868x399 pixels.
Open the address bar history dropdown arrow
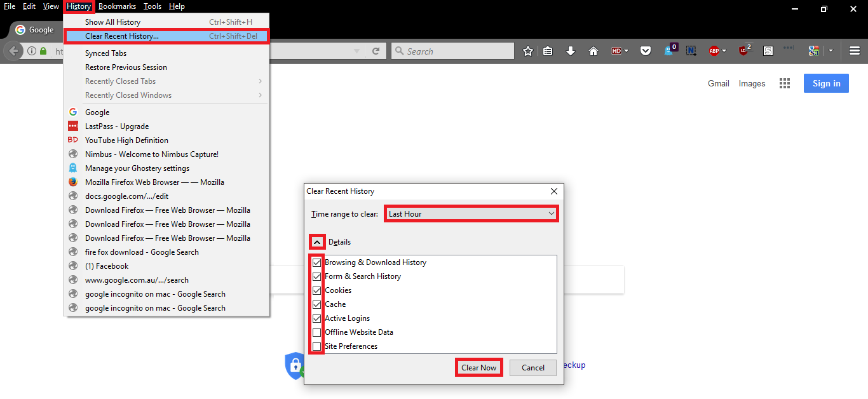(357, 51)
